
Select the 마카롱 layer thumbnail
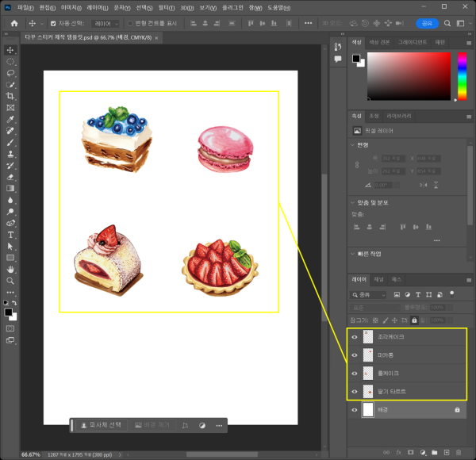point(368,355)
